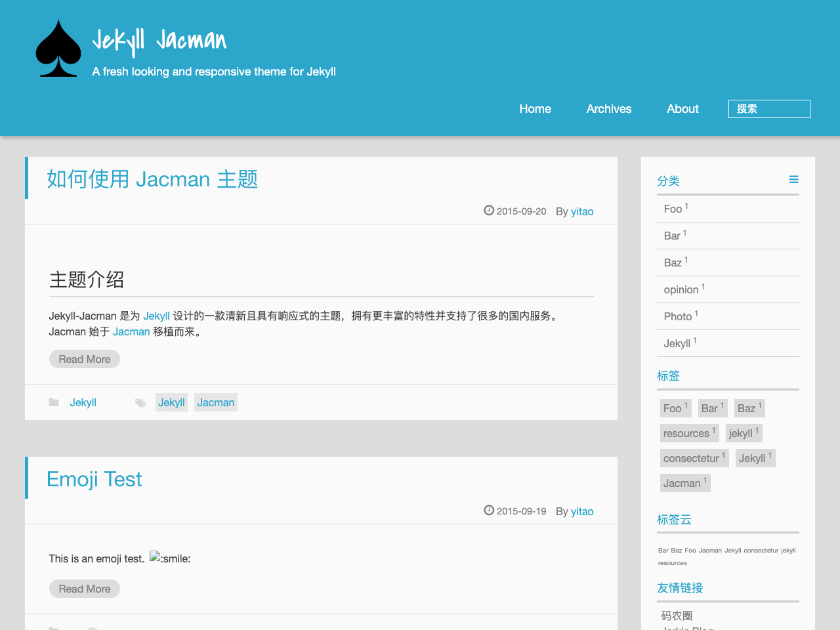Open the Foo category in the sidebar
The image size is (840, 630).
[x=672, y=209]
